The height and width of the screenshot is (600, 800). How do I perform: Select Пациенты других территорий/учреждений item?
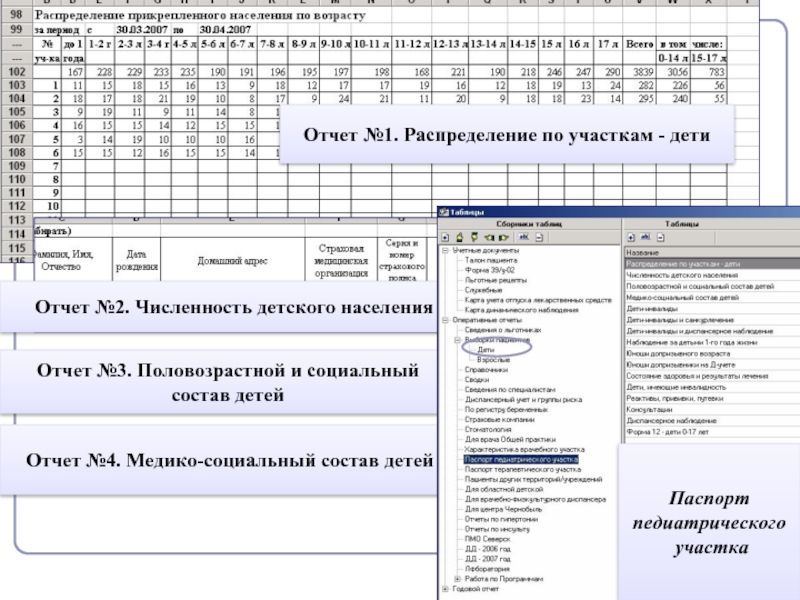pos(533,480)
